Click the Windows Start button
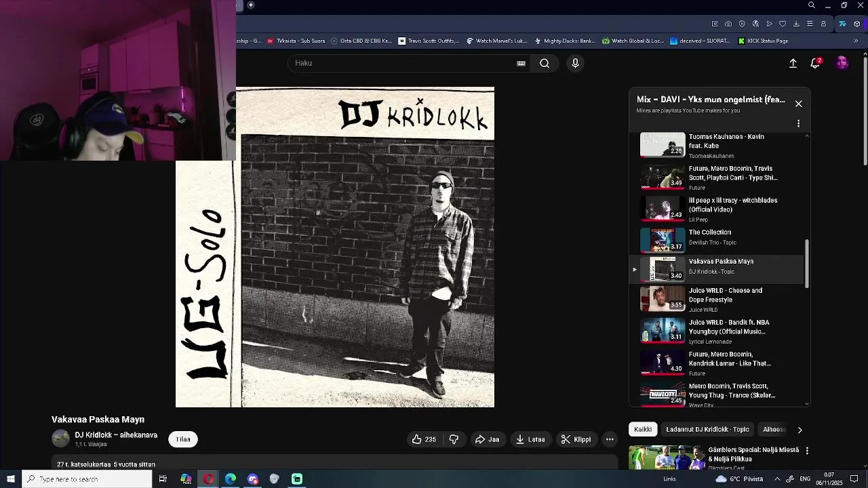Screen dimensions: 868x488 [x=11, y=479]
